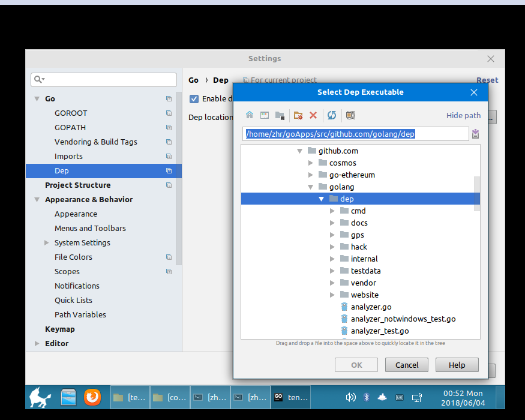Expand System Settings in settings tree

point(47,243)
